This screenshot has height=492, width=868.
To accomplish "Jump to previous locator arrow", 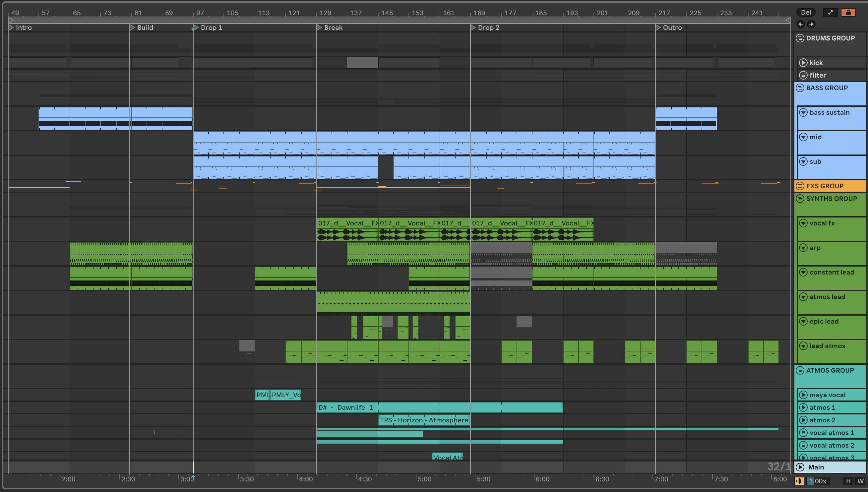I will tap(800, 24).
